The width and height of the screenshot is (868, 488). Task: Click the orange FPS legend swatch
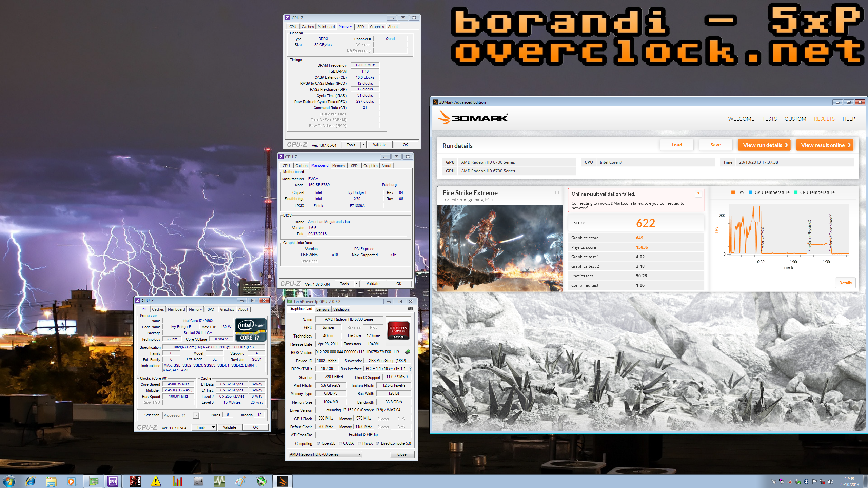(733, 192)
